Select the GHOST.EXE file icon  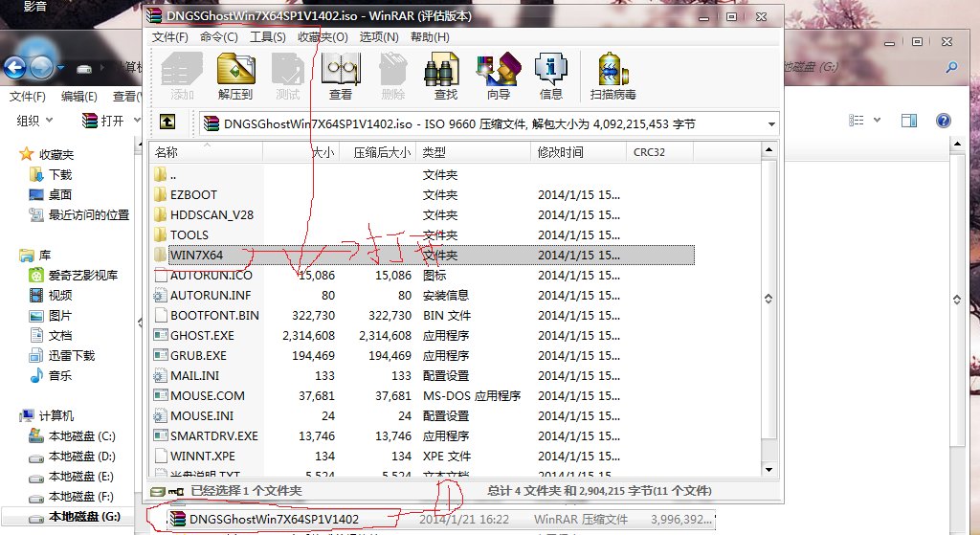tap(160, 335)
